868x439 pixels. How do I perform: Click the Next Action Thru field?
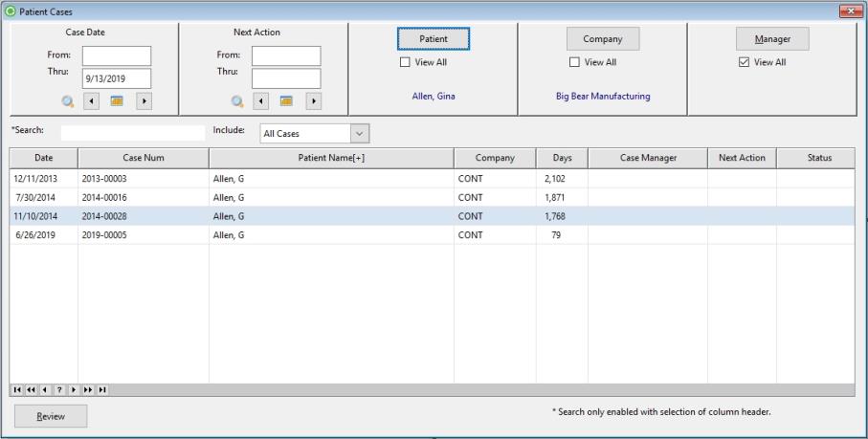(286, 78)
